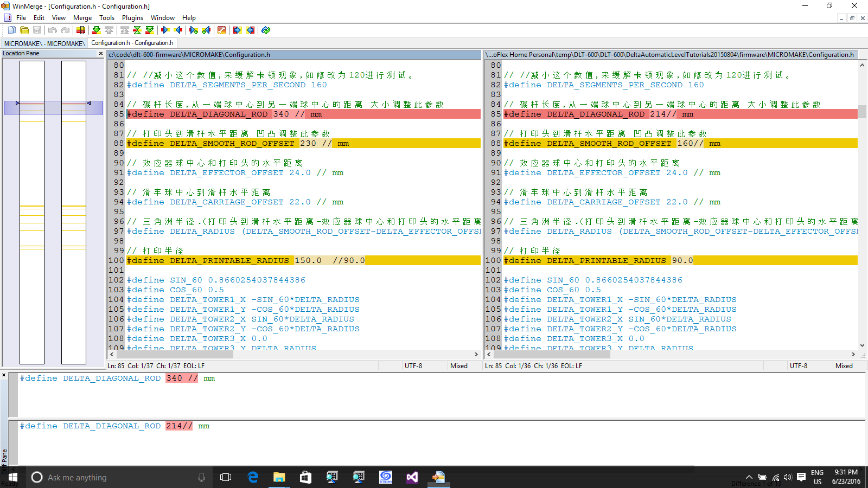Open the View menu
The width and height of the screenshot is (868, 488).
click(59, 18)
